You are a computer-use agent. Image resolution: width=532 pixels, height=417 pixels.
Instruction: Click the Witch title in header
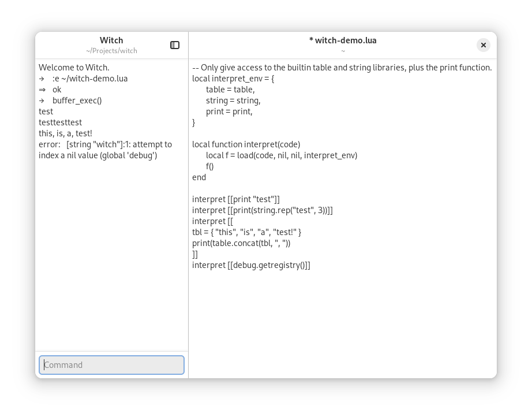[x=111, y=40]
